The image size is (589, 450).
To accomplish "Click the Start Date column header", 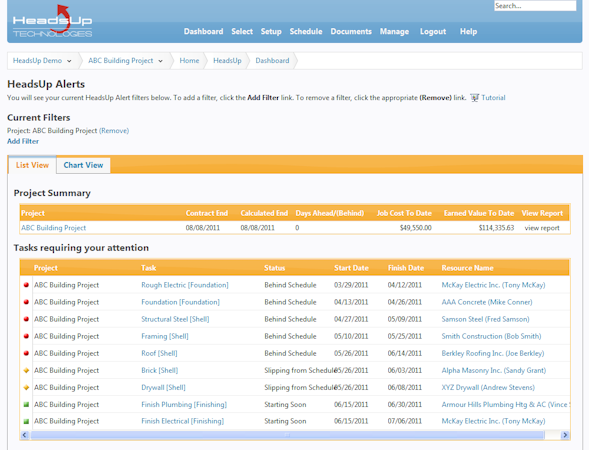I will pyautogui.click(x=351, y=268).
